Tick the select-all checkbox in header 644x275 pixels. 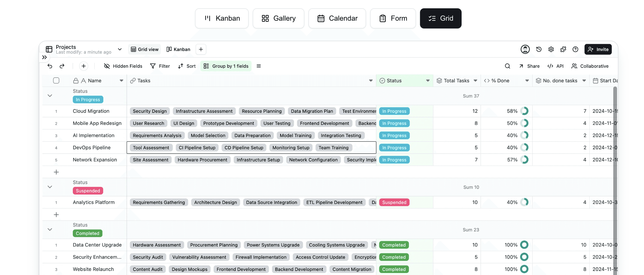tap(56, 81)
